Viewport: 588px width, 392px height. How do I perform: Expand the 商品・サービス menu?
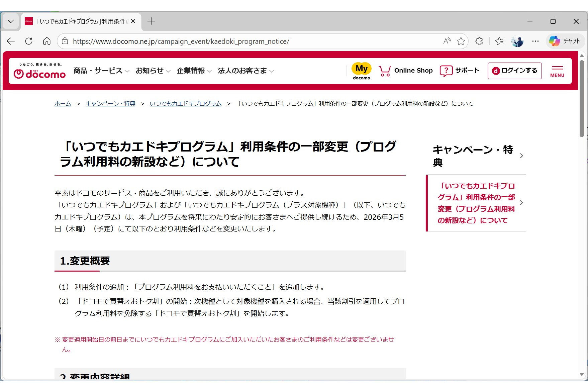tap(101, 71)
